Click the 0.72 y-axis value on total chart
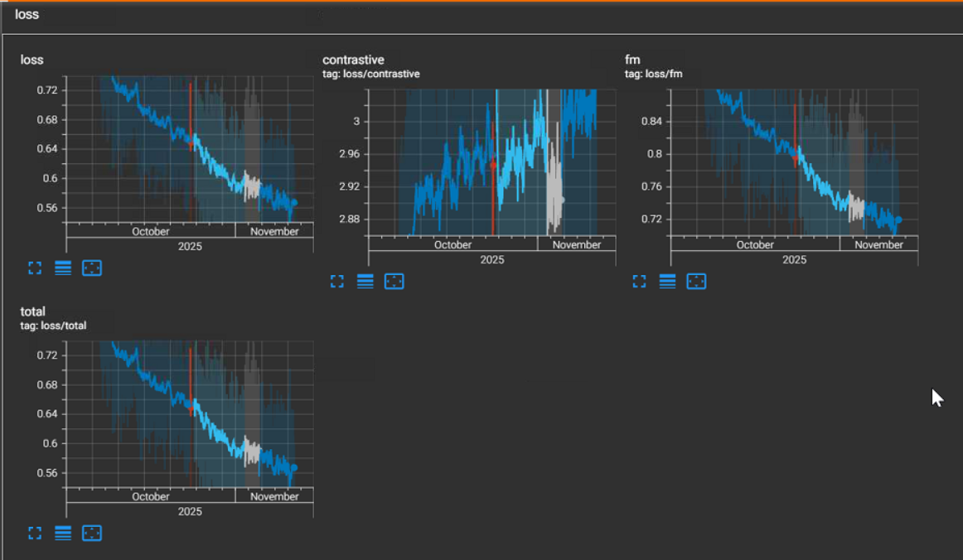 pyautogui.click(x=47, y=355)
